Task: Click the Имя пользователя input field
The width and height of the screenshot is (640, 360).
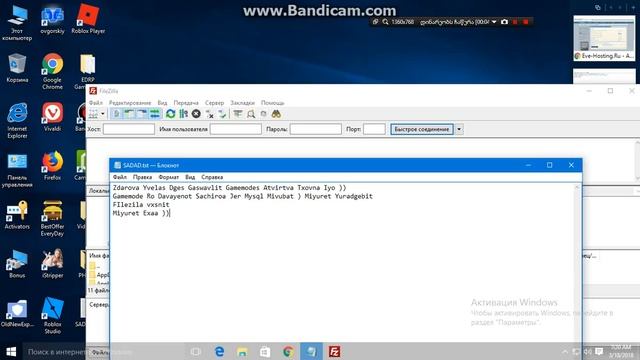Action: (x=236, y=129)
